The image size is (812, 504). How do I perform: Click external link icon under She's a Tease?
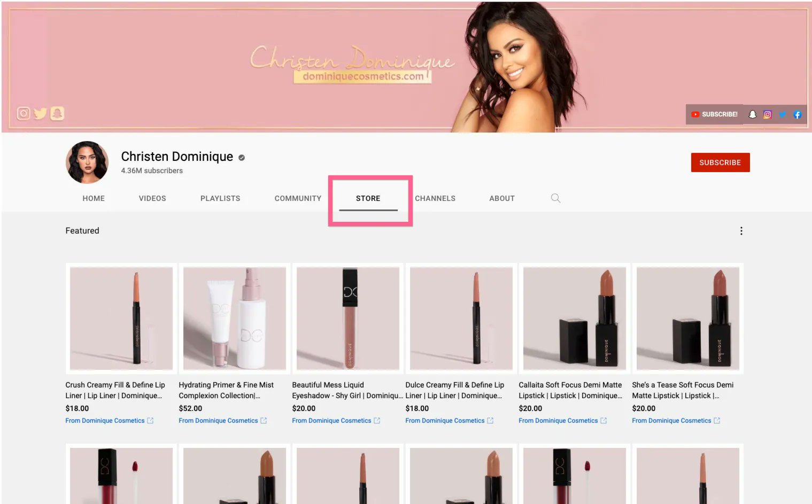(717, 421)
